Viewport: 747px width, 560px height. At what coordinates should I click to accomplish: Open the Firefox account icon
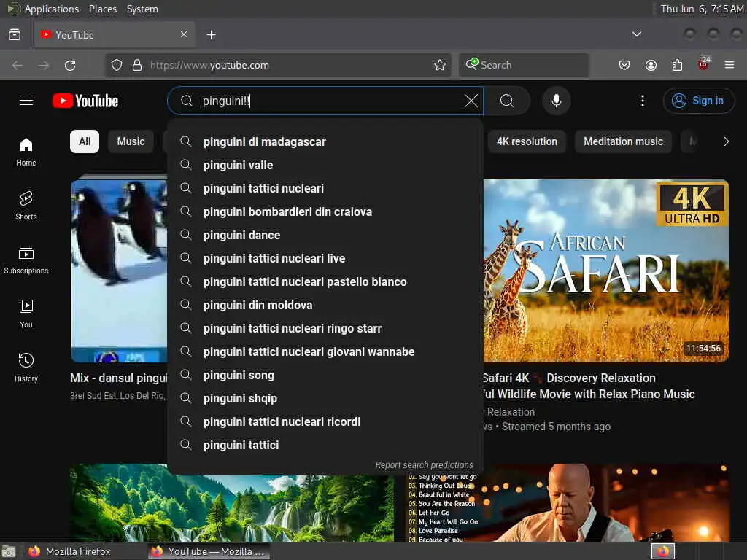tap(651, 65)
